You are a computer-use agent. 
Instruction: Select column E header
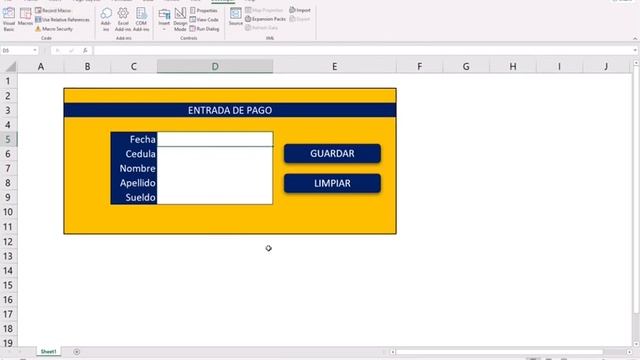click(335, 67)
